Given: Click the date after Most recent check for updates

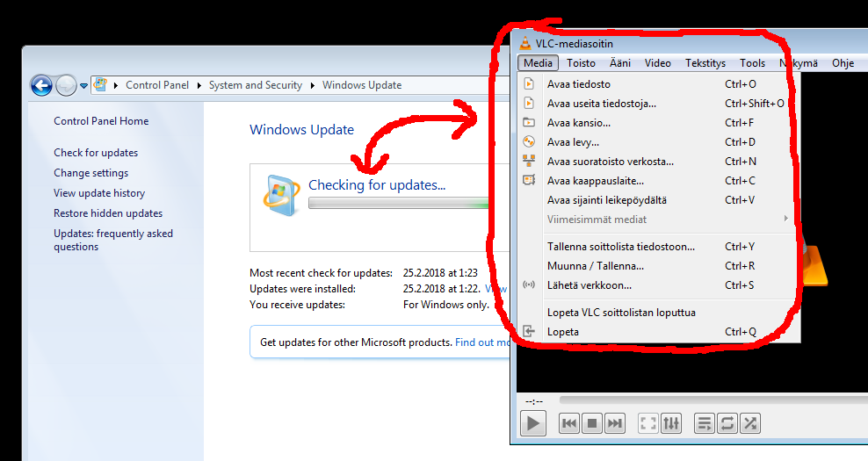Looking at the screenshot, I should (x=440, y=273).
